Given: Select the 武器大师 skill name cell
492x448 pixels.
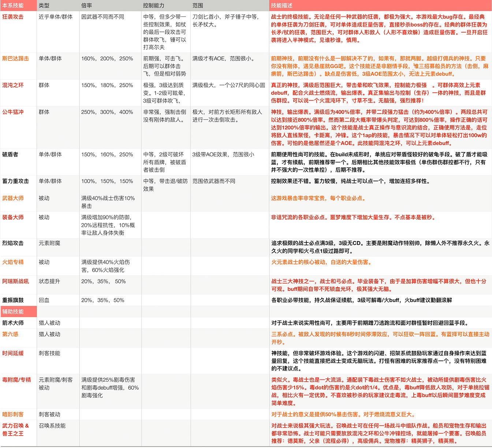Looking at the screenshot, I should (18, 202).
